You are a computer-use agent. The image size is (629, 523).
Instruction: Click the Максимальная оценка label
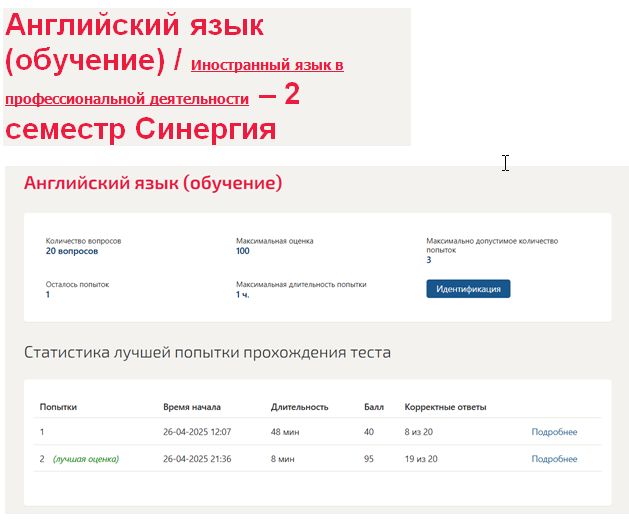(x=275, y=241)
